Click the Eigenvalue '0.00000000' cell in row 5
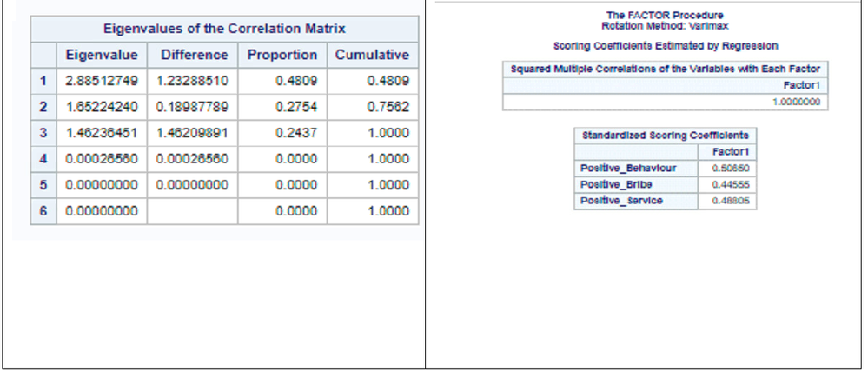 (x=102, y=185)
